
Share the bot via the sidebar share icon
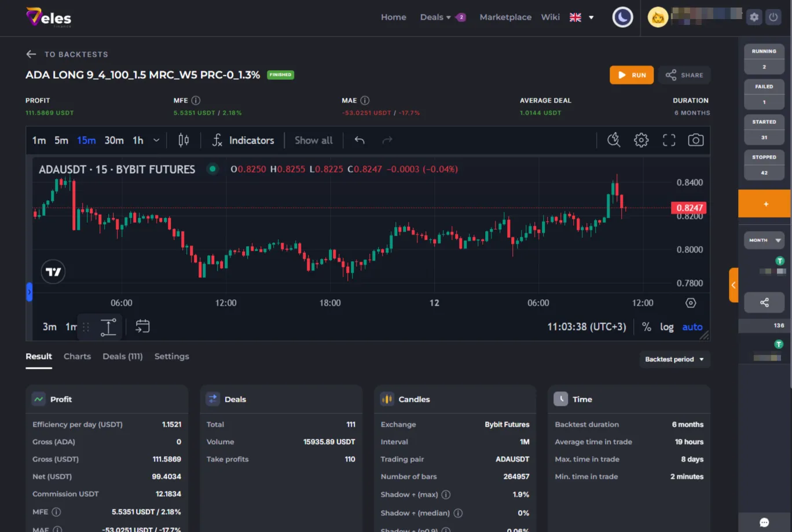click(x=764, y=302)
